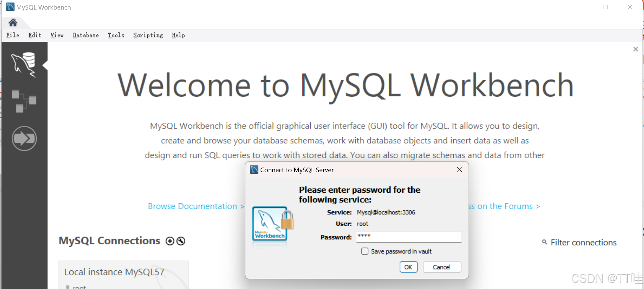Click the dialog title bar dolphin icon
The width and height of the screenshot is (644, 289).
click(x=254, y=170)
